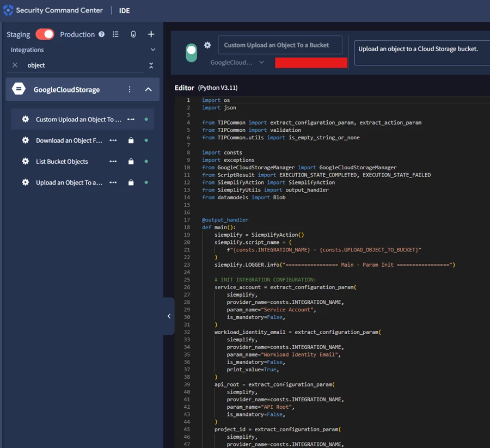Click lock icon on List Bucket Objects
Screen dimensions: 490x448
(131, 161)
